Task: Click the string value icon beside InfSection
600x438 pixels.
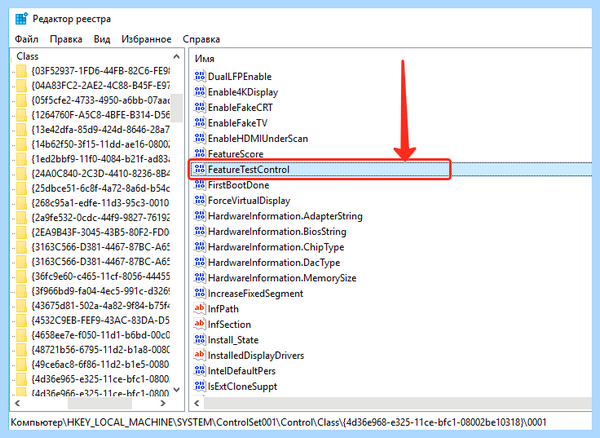Action: [x=199, y=324]
